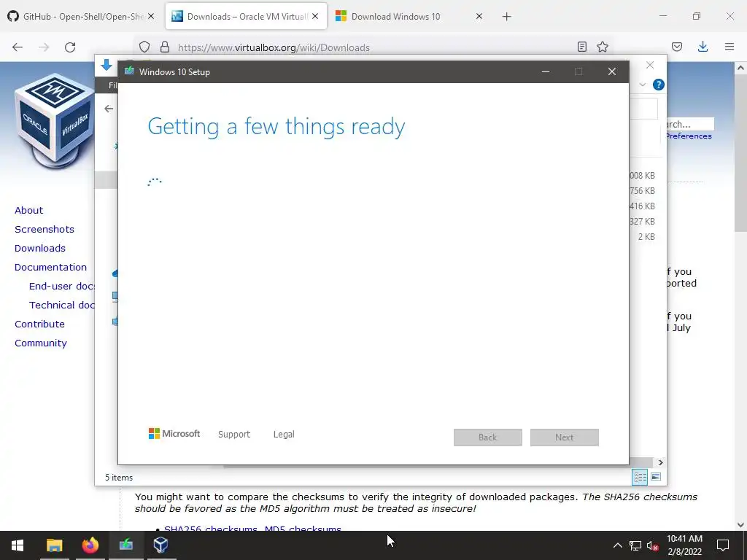Click the Back button in Setup

(x=488, y=437)
